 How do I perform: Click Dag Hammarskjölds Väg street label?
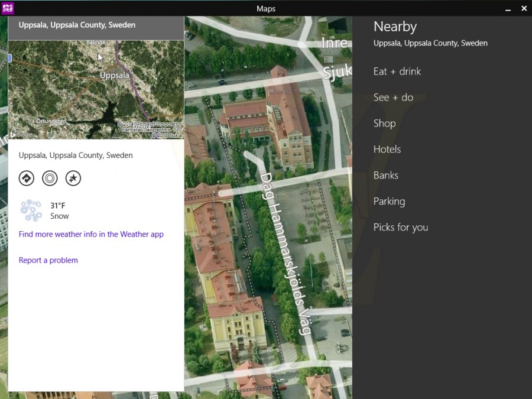pos(286,253)
